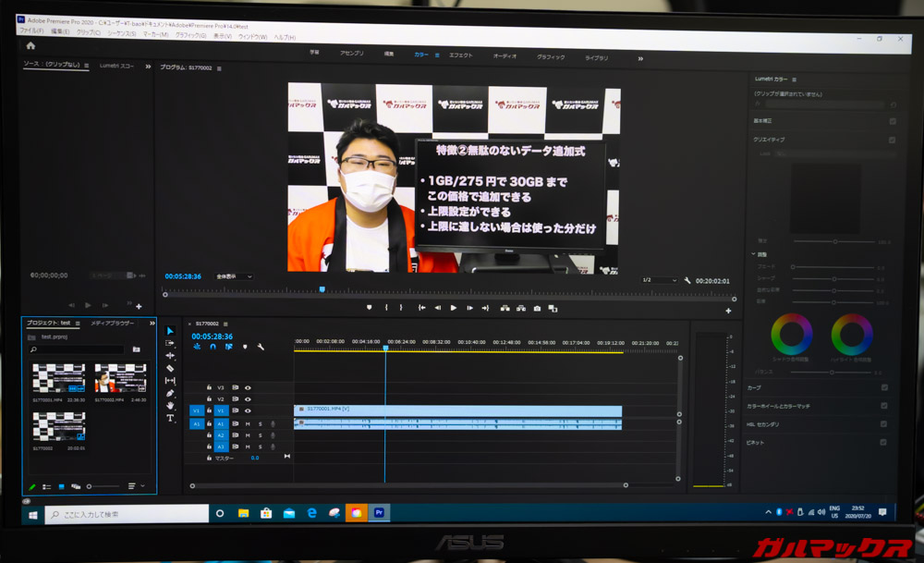
Task: Uncheck the カーブ section checkbox
Action: (884, 387)
